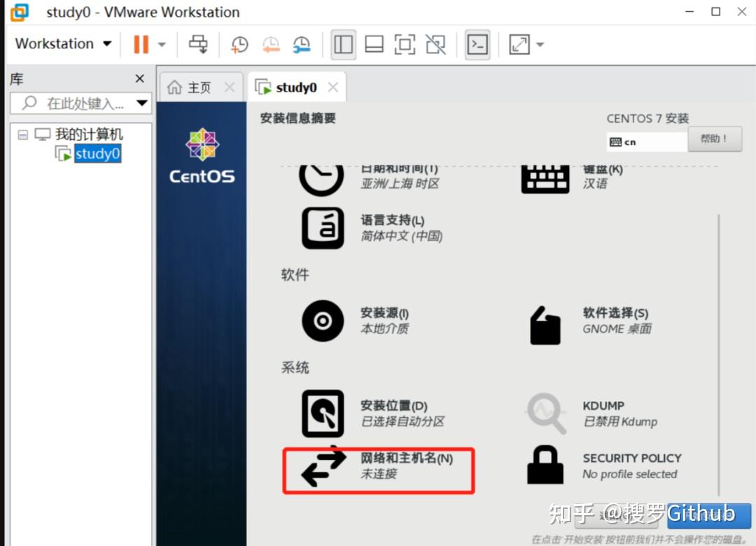Viewport: 756px width, 546px height.
Task: Click the 简体中文 (中国) text
Action: pos(401,237)
